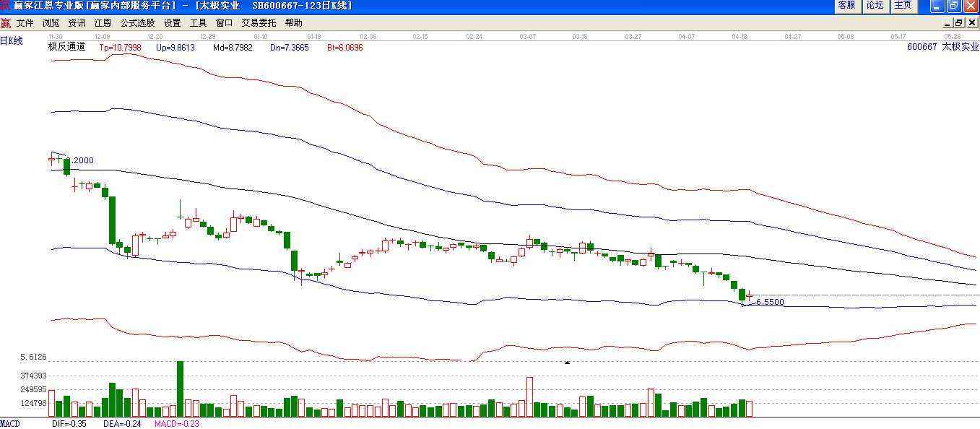Click the Up=9.8613 indicator value

coord(175,48)
